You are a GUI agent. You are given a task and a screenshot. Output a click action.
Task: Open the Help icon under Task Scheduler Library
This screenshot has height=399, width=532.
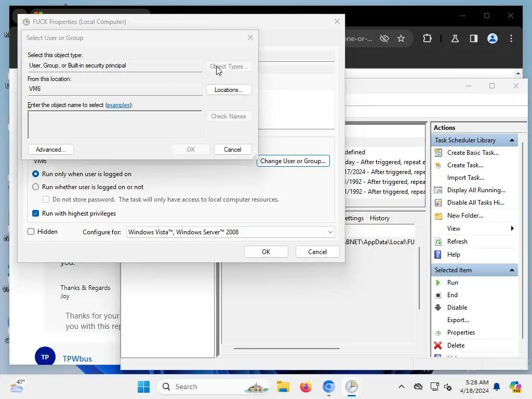[438, 255]
